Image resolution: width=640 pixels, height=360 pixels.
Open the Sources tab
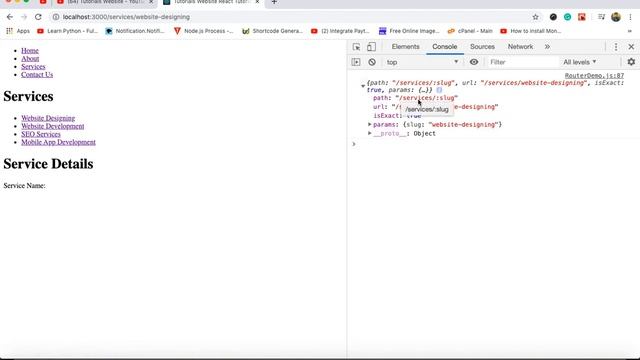(482, 47)
